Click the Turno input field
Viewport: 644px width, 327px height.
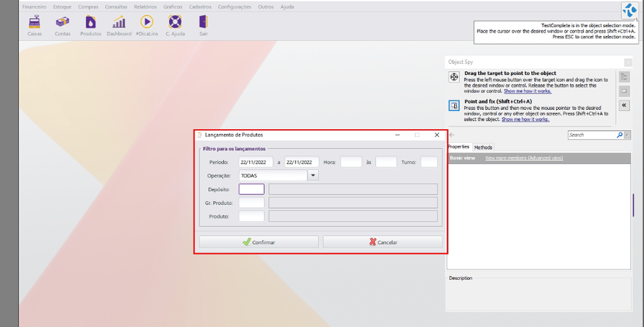(x=428, y=162)
